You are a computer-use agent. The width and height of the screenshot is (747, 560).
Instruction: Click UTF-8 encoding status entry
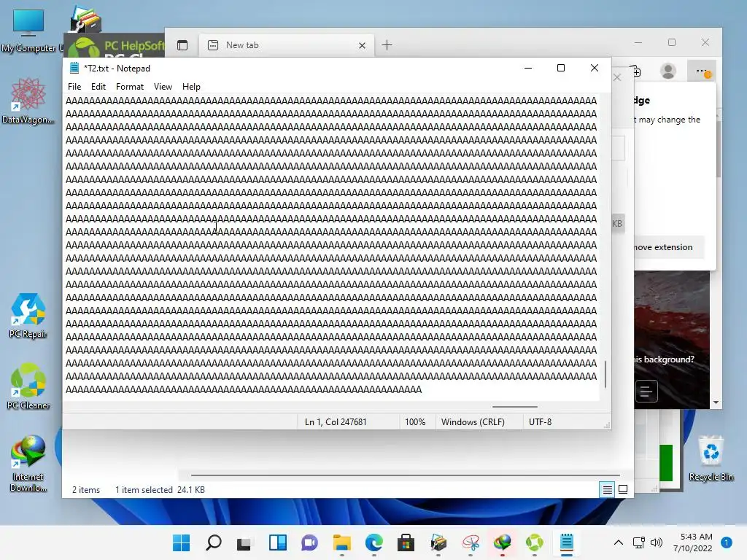541,422
